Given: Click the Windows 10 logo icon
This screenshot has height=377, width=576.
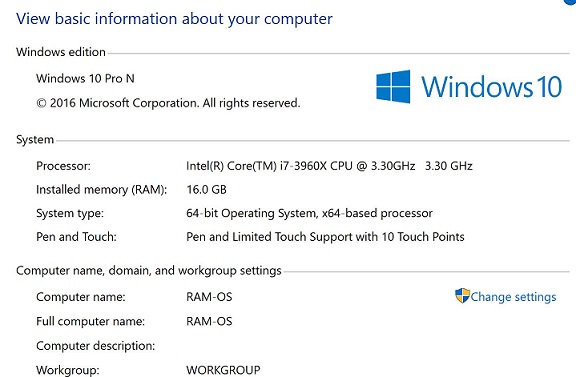Looking at the screenshot, I should (393, 87).
